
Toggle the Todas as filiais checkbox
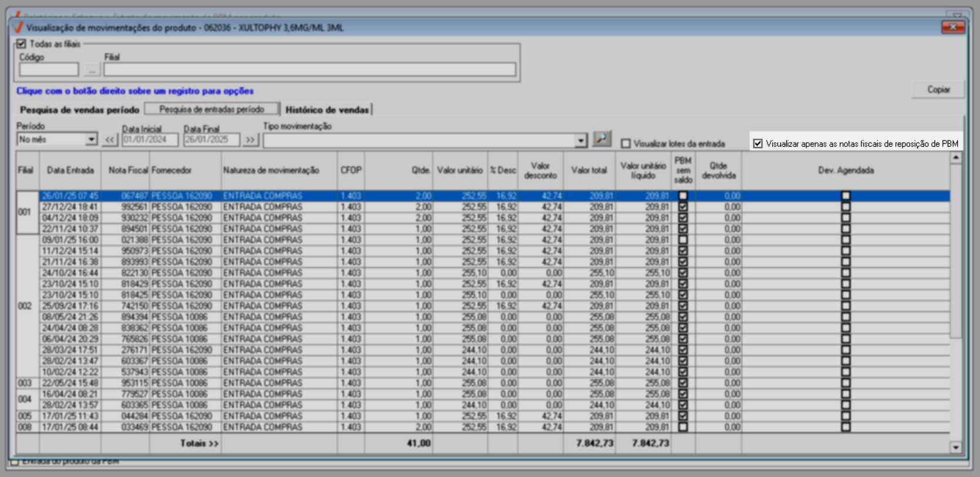(x=22, y=44)
